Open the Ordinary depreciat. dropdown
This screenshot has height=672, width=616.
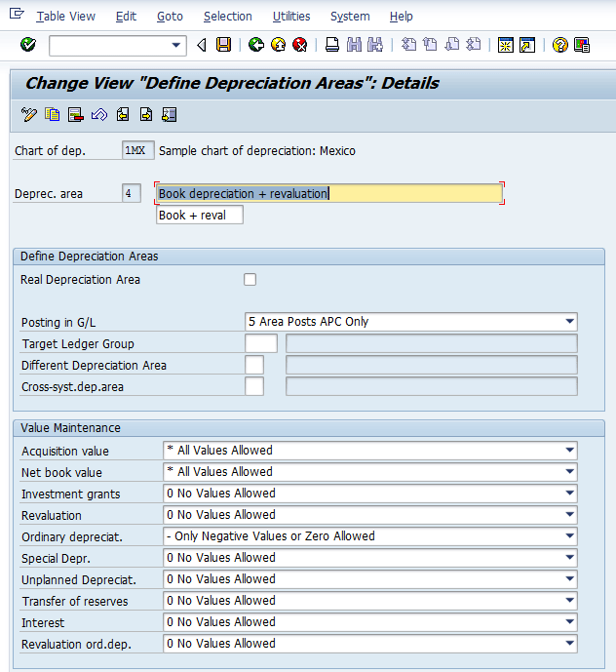click(x=569, y=536)
